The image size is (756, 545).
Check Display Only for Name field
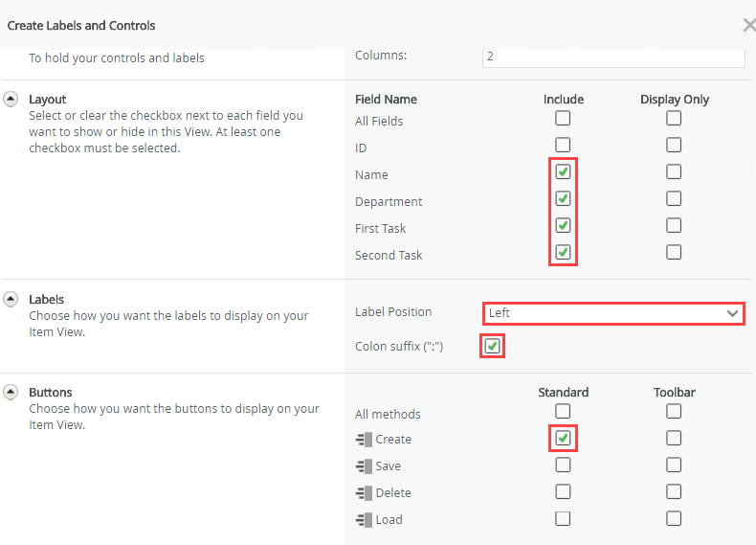click(x=674, y=171)
